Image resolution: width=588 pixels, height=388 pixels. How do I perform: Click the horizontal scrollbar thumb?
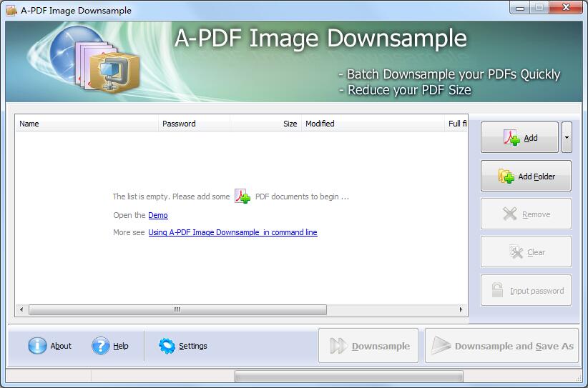(177, 309)
